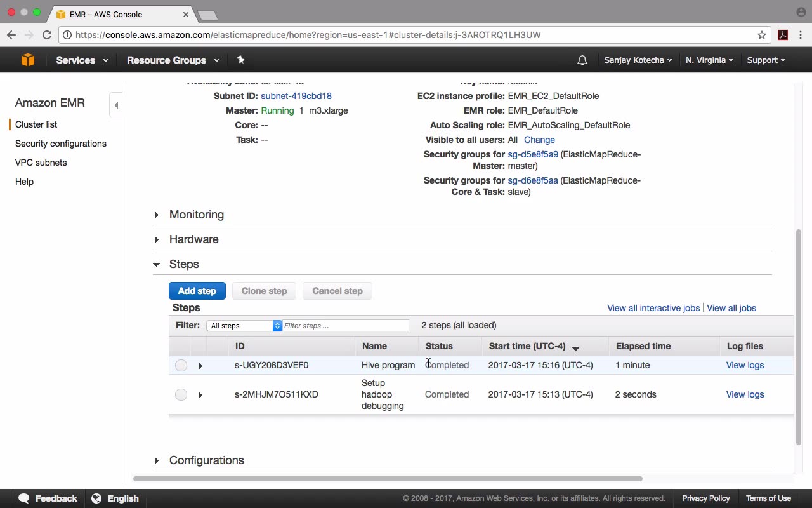The width and height of the screenshot is (812, 508).
Task: Select the Hive program step radio button
Action: [181, 365]
